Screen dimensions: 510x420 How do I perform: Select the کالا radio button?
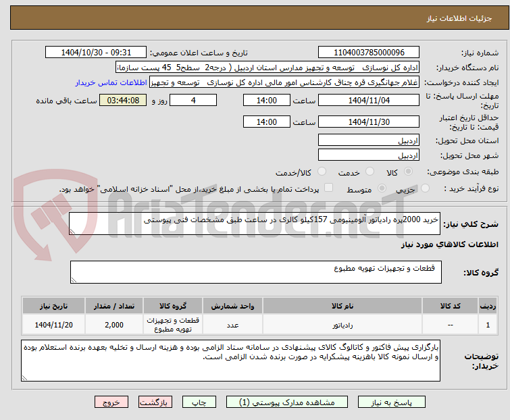coord(408,172)
